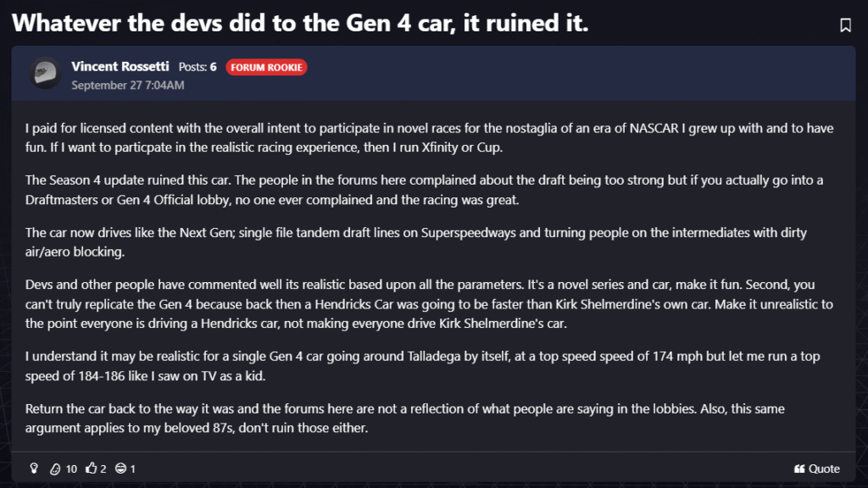Click the paragraph starting "Return the car back"
Viewport: 868px width, 488px height.
point(405,418)
